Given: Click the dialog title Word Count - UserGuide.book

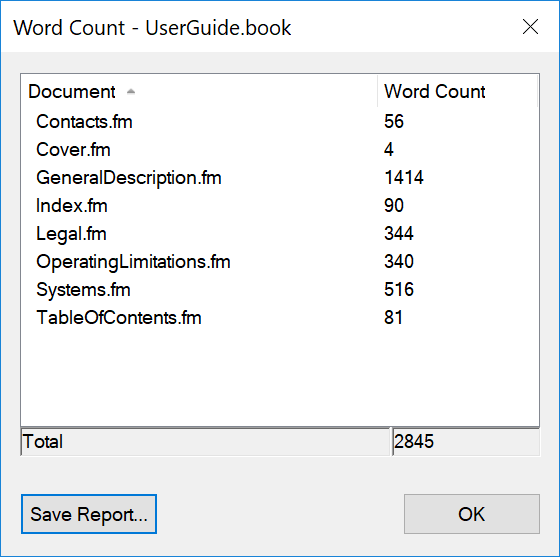Looking at the screenshot, I should pos(152,28).
